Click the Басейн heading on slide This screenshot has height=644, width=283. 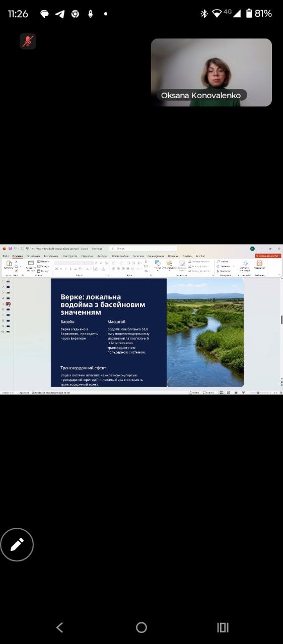point(67,321)
